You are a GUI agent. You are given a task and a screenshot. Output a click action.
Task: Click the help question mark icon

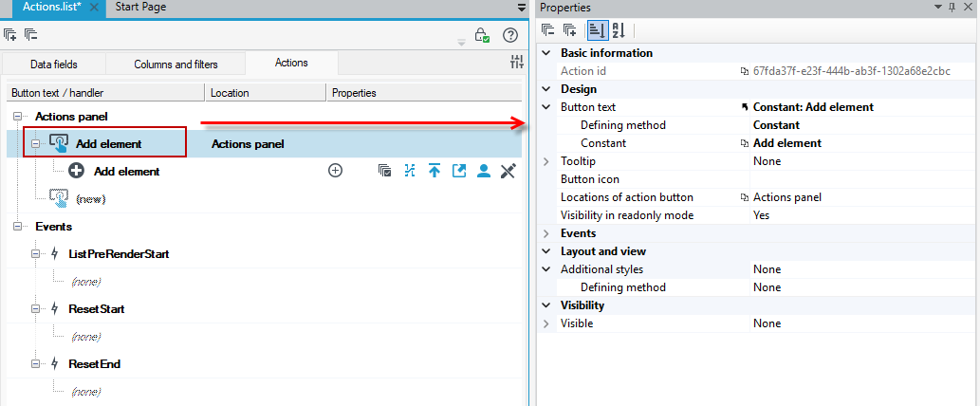510,35
